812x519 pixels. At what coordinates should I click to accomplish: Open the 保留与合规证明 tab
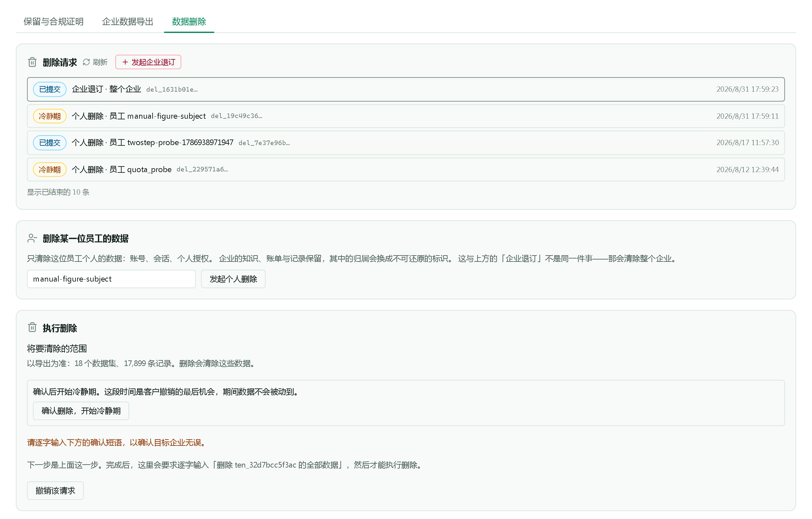coord(53,21)
